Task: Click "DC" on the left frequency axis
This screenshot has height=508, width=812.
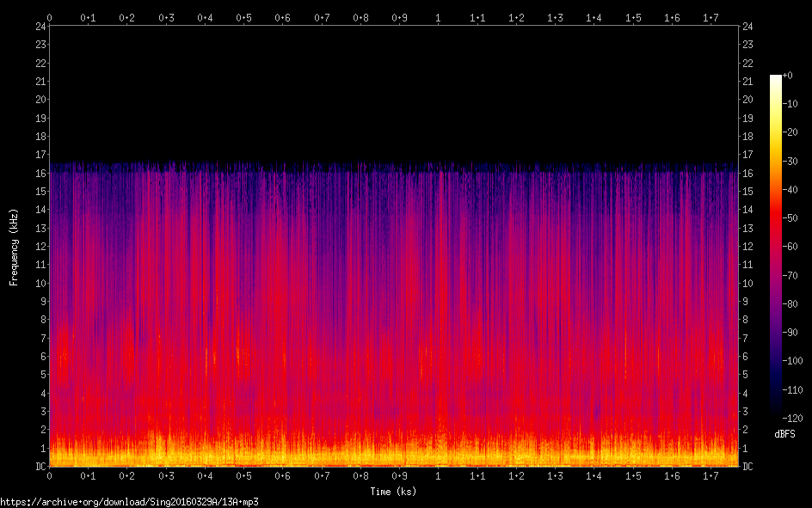Action: (40, 467)
